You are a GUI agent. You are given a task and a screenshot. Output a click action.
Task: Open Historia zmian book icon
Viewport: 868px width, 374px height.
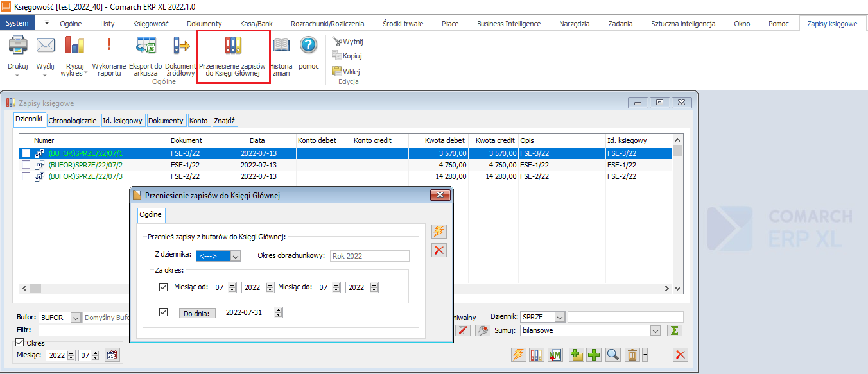pos(281,46)
